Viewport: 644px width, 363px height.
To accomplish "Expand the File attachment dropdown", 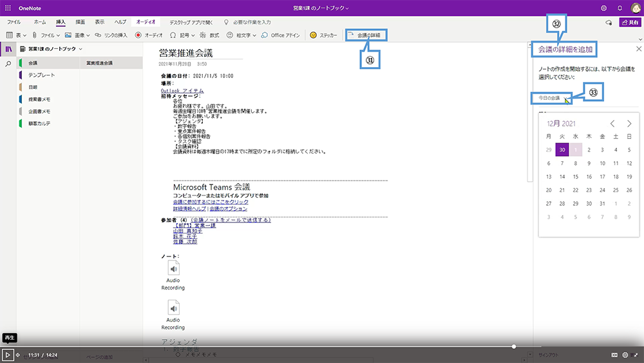I will tap(58, 35).
